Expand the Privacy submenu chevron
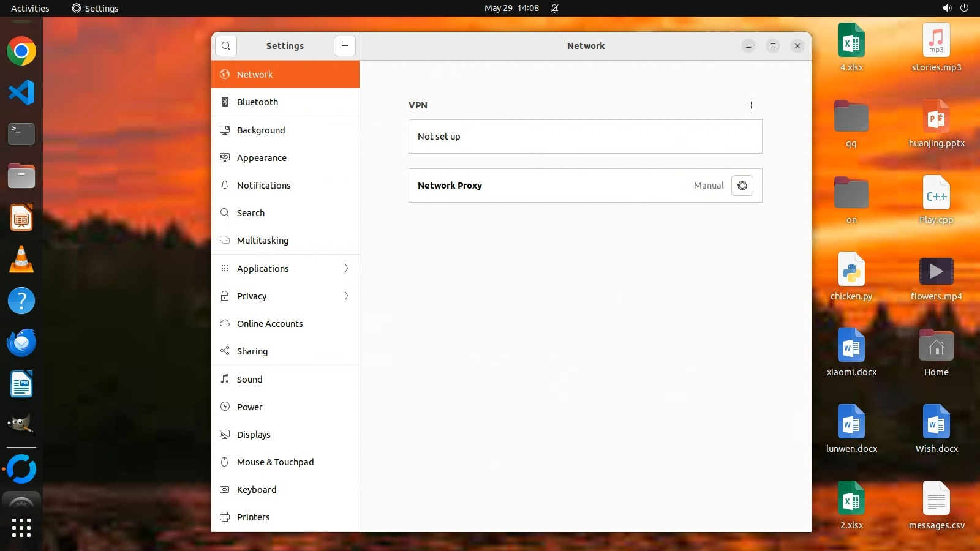Screen dimensions: 980x551 pos(346,296)
